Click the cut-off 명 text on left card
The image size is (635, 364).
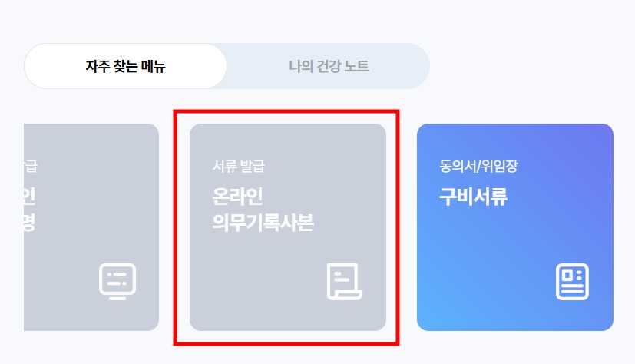[x=30, y=223]
